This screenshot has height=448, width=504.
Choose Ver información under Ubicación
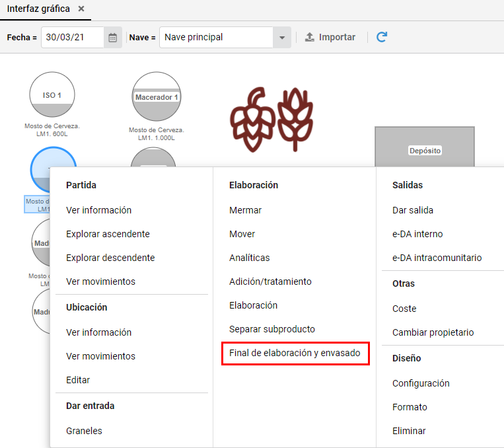point(98,332)
